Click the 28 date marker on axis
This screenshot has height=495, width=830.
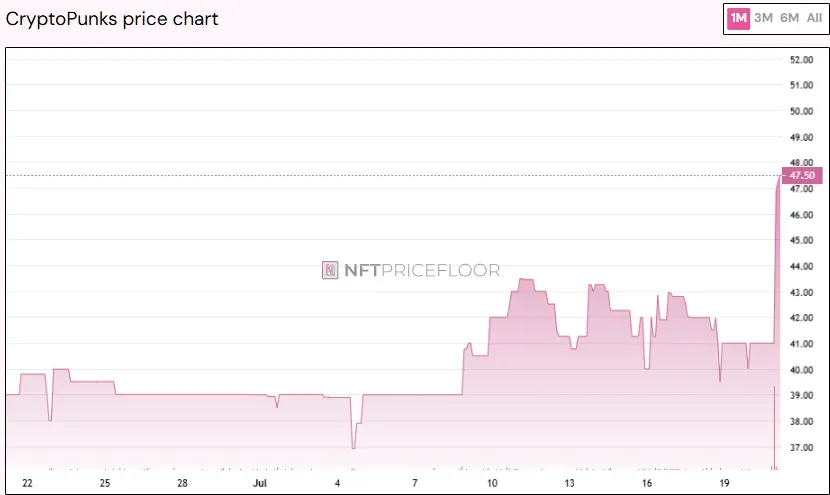tap(182, 483)
